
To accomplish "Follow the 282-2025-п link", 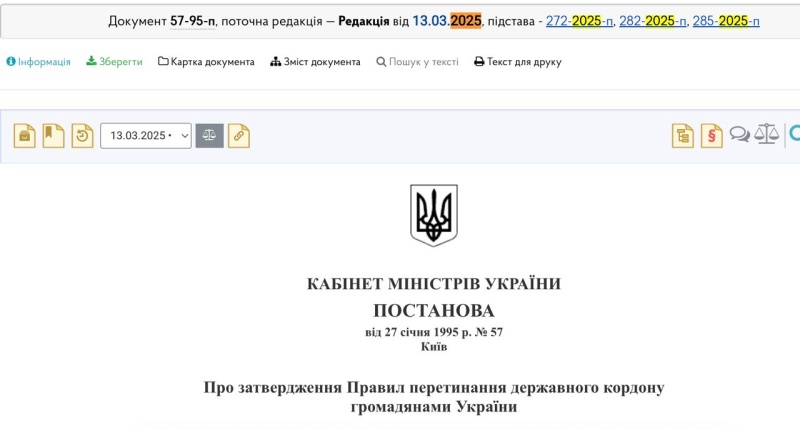I will [653, 21].
